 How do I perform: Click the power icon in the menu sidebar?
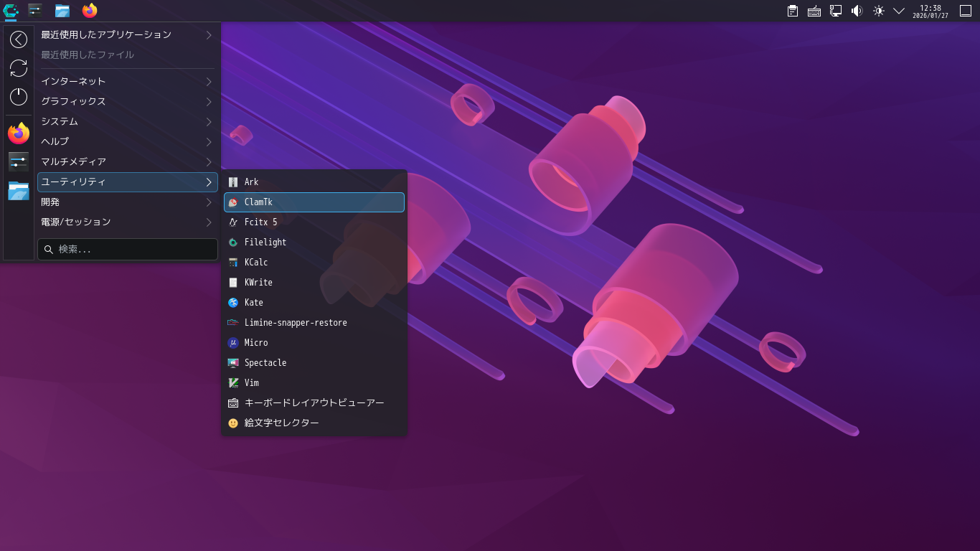click(19, 97)
